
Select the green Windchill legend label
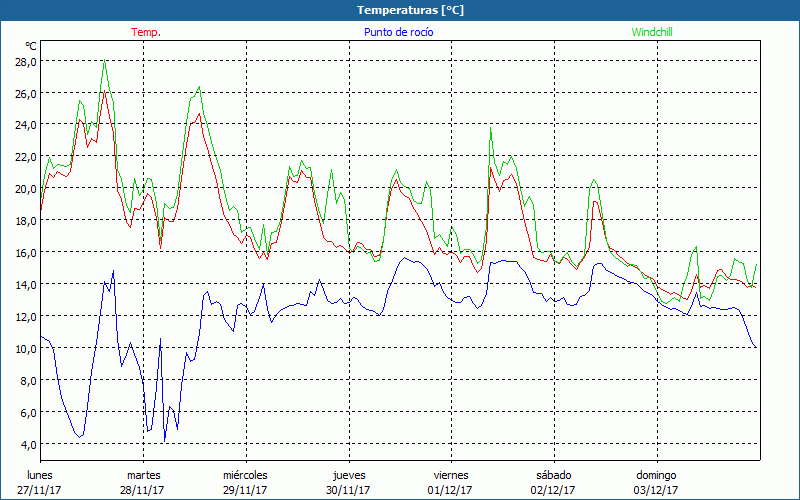pyautogui.click(x=651, y=32)
